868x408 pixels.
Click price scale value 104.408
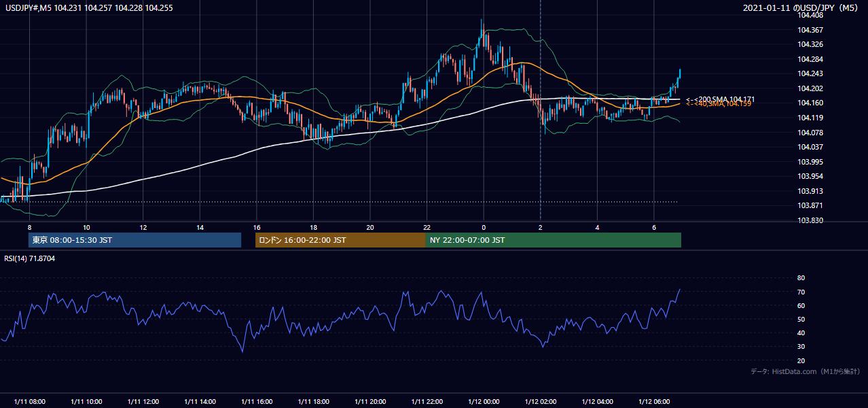tap(810, 15)
